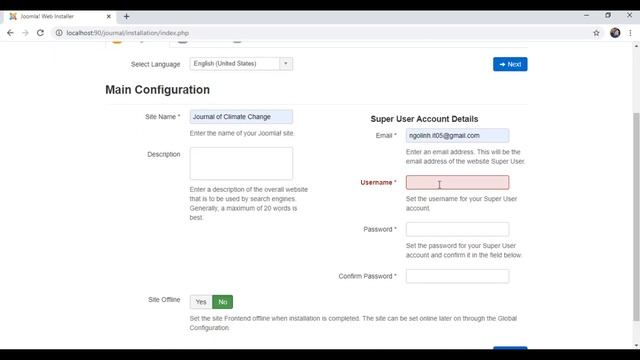
Task: Focus the Confirm Password field
Action: pyautogui.click(x=457, y=276)
